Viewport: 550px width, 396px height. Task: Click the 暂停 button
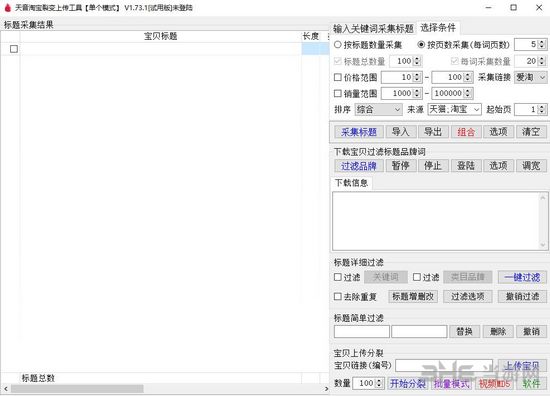[401, 166]
